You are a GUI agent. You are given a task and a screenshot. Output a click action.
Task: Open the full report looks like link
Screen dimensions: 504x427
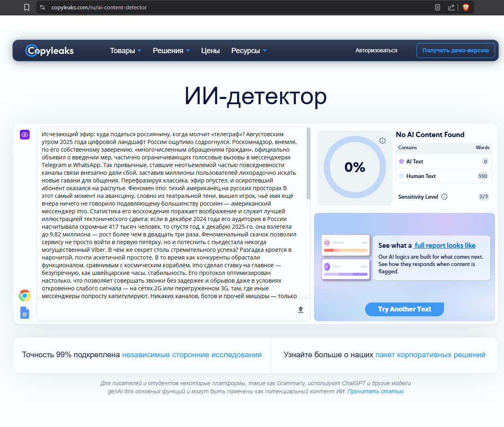click(445, 245)
